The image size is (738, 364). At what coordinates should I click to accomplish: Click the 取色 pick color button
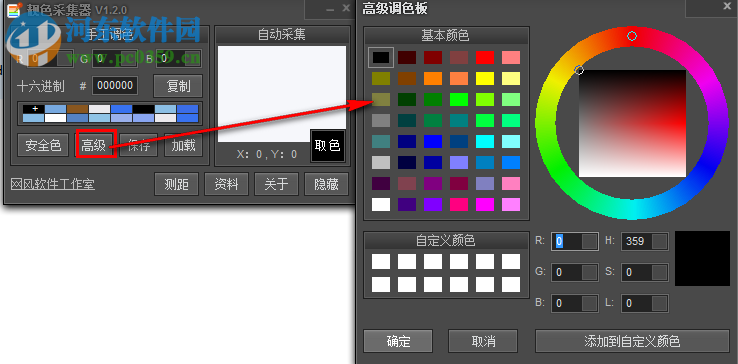(328, 146)
